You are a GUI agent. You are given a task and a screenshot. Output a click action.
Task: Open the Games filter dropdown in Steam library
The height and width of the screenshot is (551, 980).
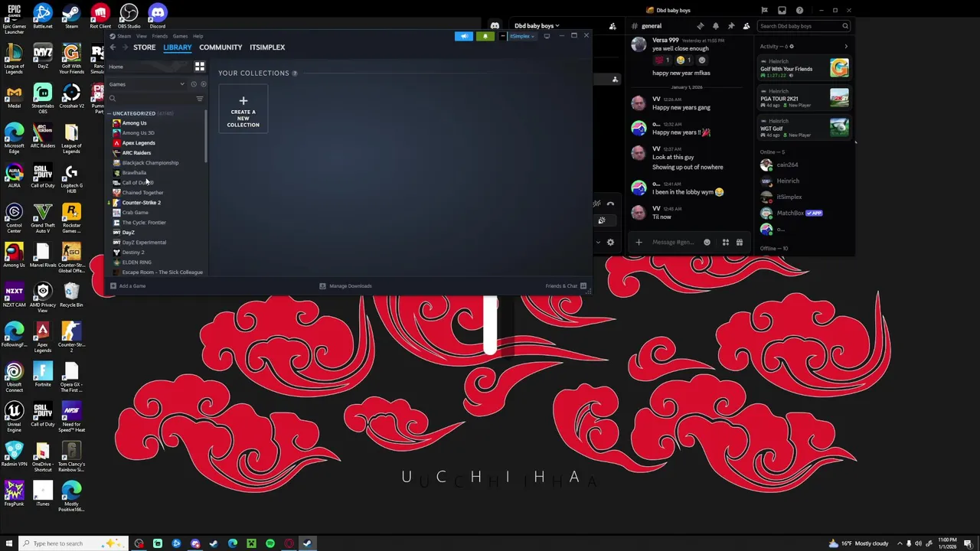pyautogui.click(x=148, y=84)
